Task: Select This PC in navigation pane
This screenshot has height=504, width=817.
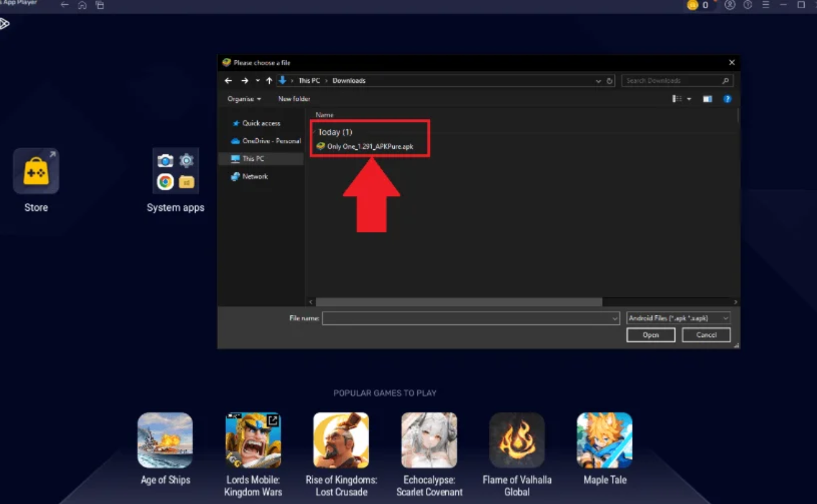Action: point(261,159)
